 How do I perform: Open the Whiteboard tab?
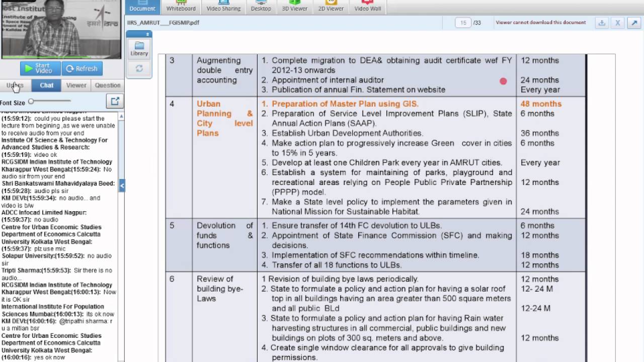tap(181, 7)
